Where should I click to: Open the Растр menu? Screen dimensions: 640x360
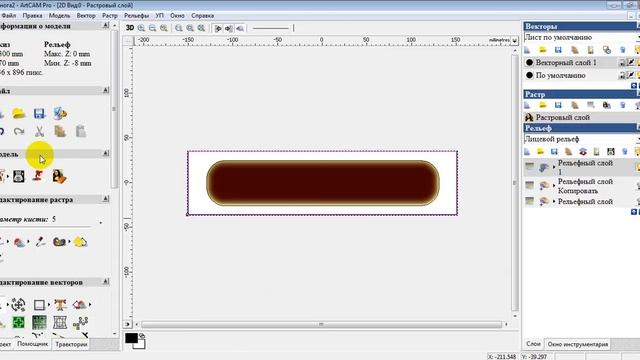click(110, 16)
